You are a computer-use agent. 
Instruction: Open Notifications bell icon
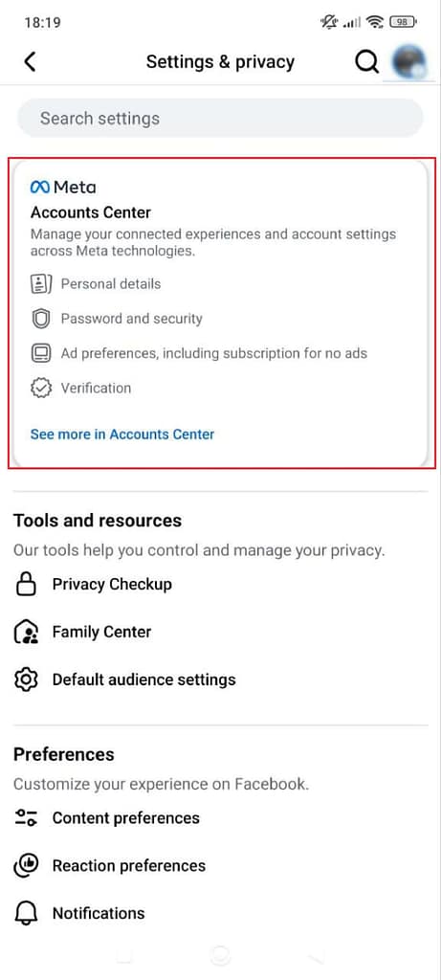coord(26,913)
